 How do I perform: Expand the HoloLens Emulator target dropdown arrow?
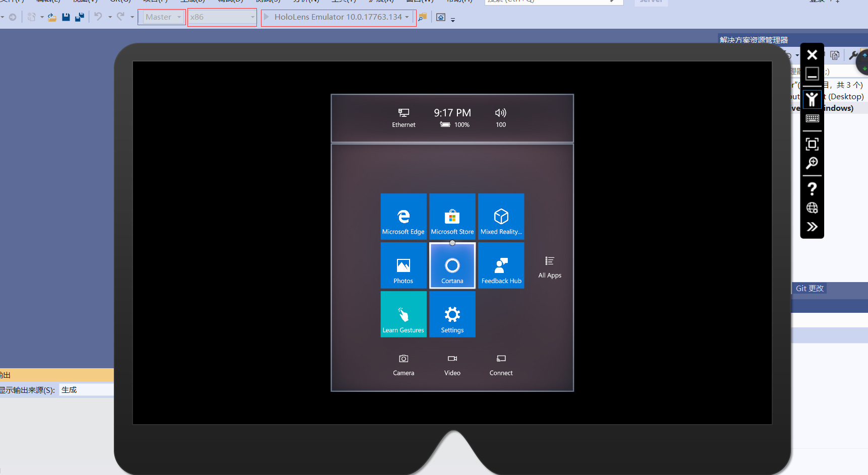[407, 17]
